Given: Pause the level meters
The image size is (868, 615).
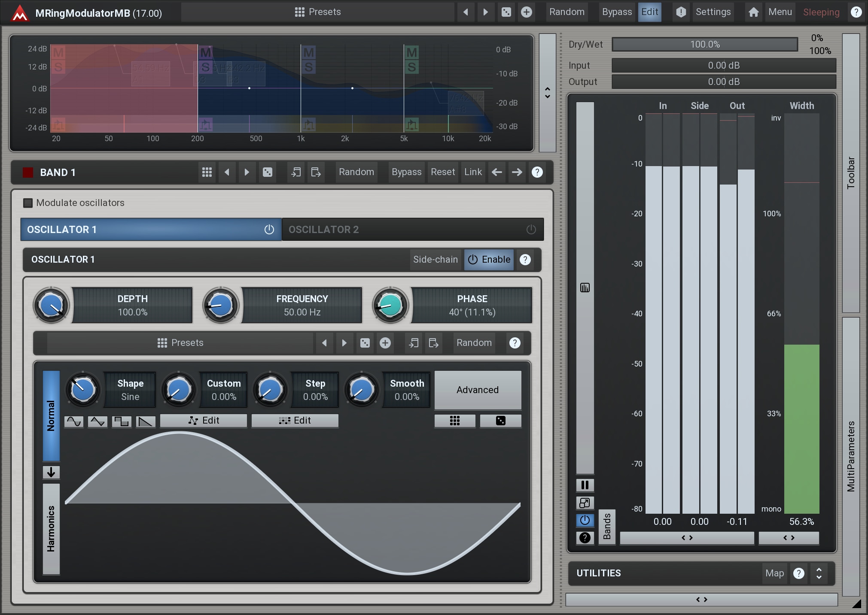Looking at the screenshot, I should (x=585, y=485).
